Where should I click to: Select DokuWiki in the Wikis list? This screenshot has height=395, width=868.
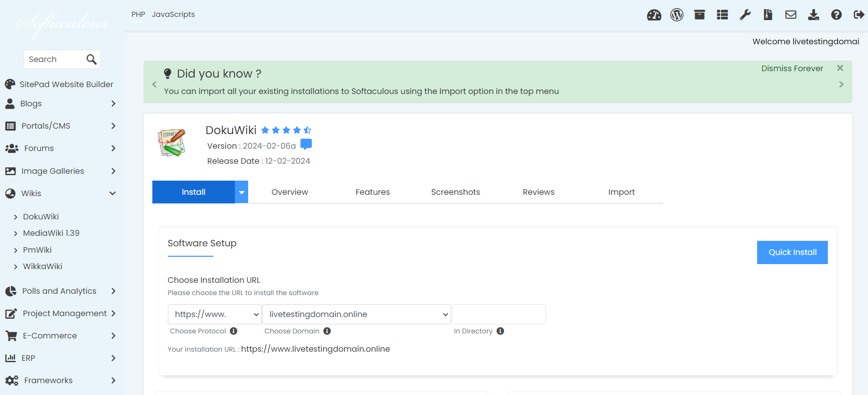[x=41, y=217]
